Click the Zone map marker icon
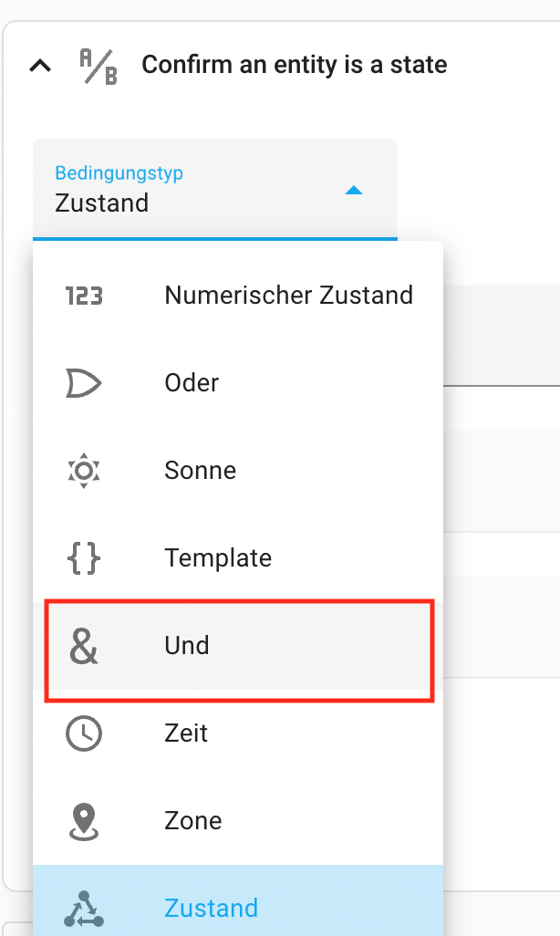 click(84, 821)
